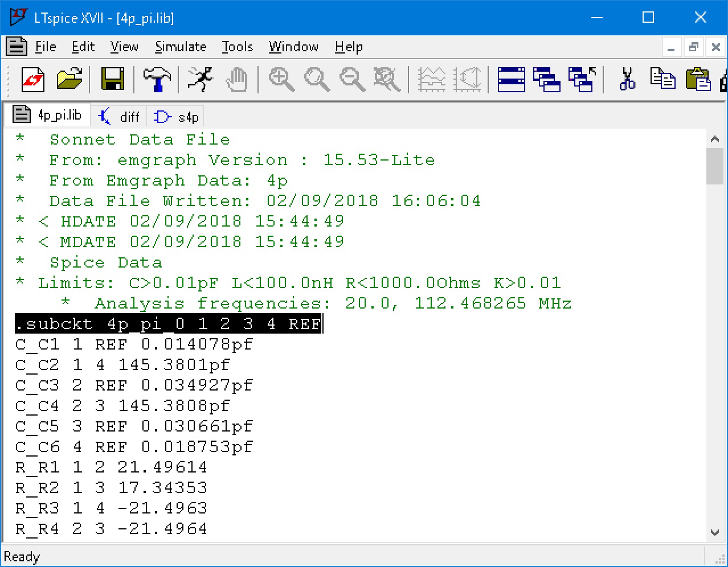Cut selection with the scissors icon
728x567 pixels.
pos(627,79)
